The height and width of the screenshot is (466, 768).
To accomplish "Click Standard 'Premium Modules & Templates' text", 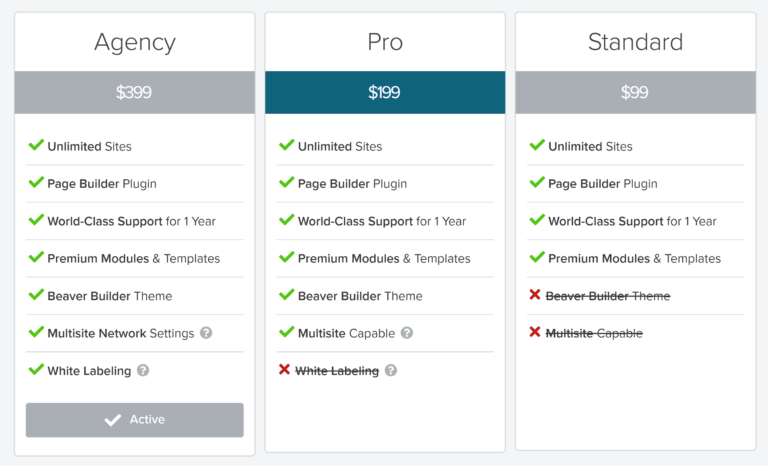I will click(634, 259).
